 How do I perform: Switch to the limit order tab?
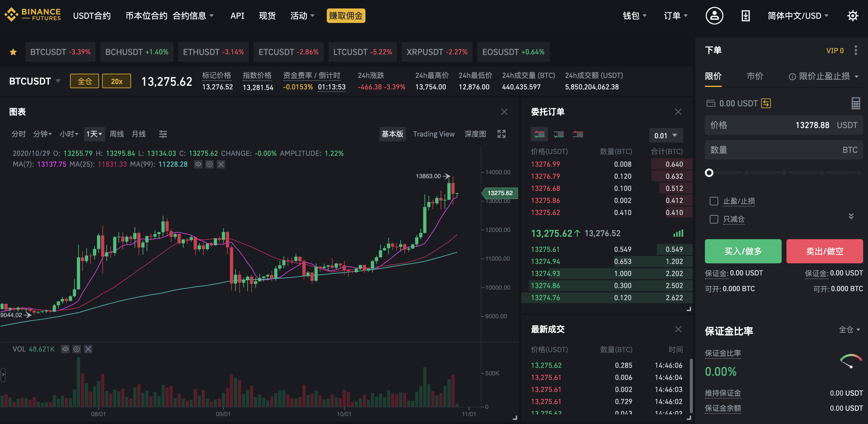pos(713,76)
